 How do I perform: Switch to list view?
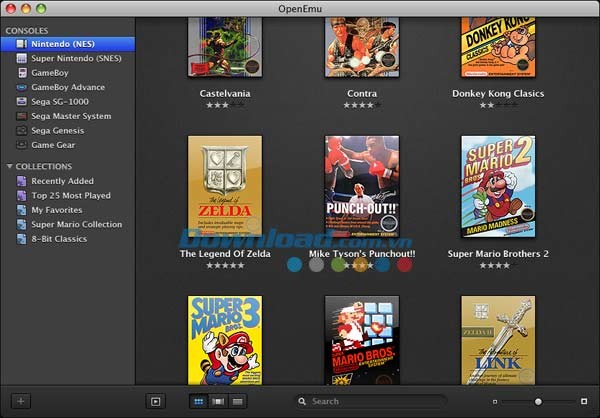(238, 402)
